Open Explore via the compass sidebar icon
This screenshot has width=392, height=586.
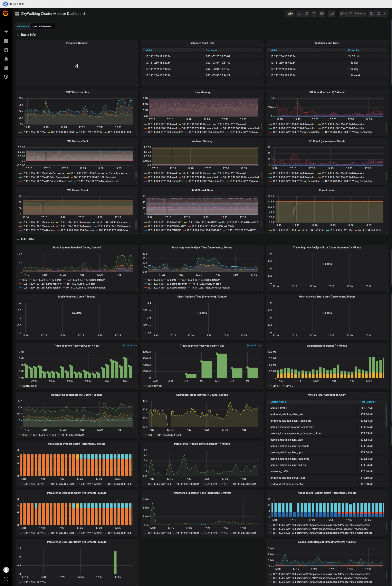click(x=6, y=50)
